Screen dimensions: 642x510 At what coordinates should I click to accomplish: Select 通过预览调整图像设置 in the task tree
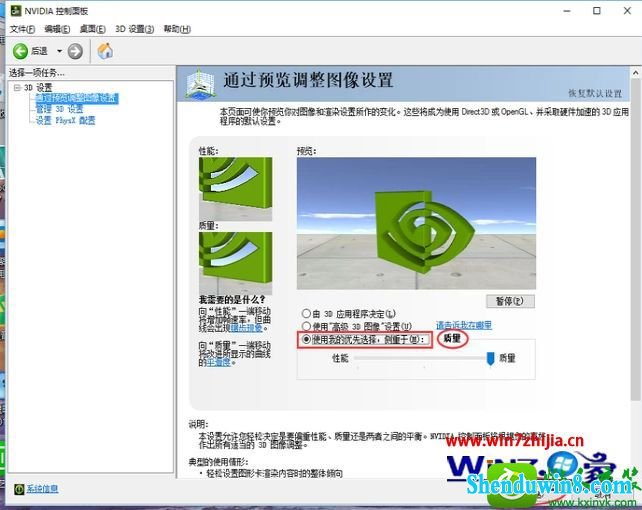(x=77, y=98)
